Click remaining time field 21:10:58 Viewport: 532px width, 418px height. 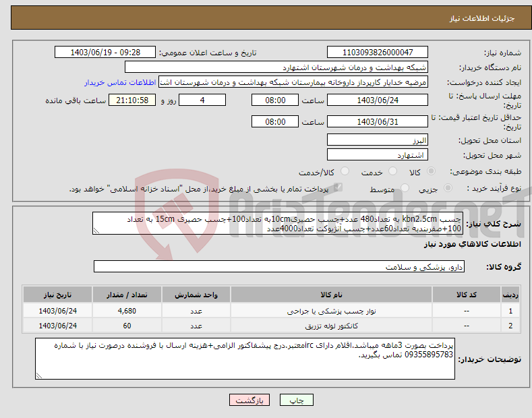[132, 100]
